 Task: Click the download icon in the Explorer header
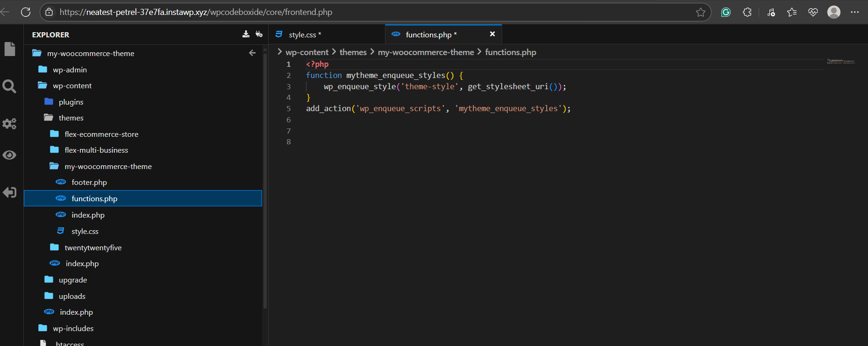click(x=246, y=34)
